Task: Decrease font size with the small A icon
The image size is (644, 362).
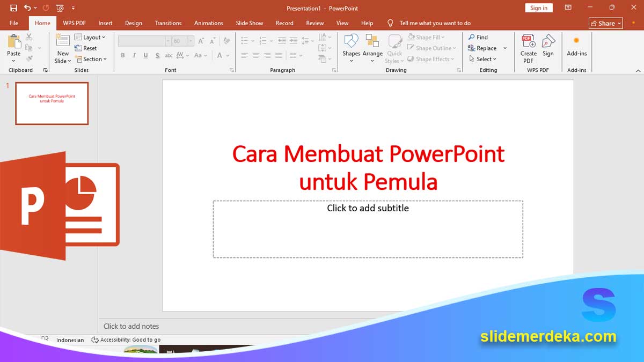Action: (212, 41)
